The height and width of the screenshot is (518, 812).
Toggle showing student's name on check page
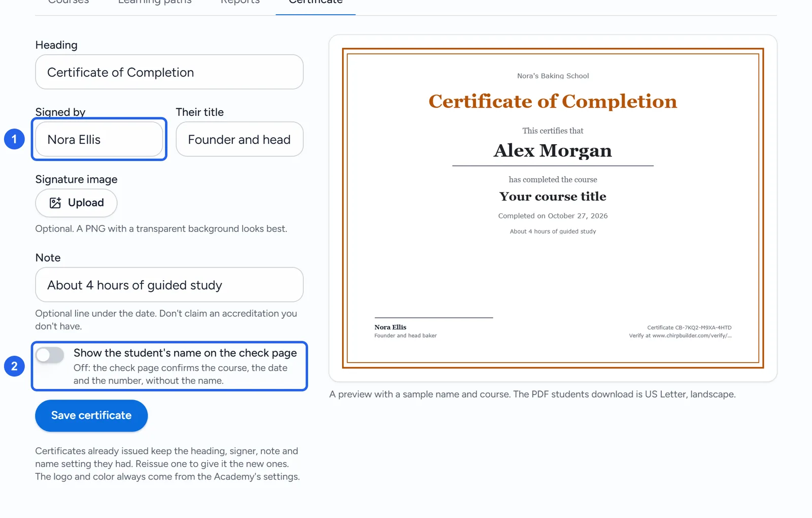[x=50, y=355]
